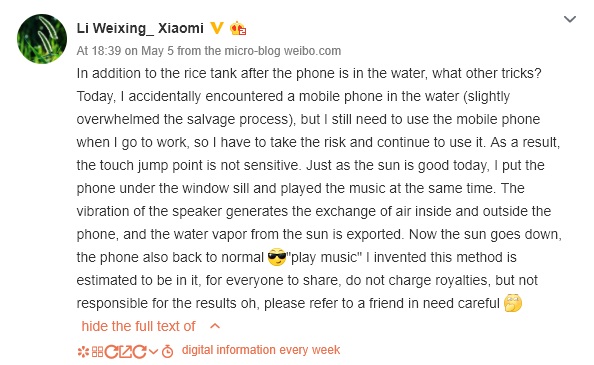Select hide the full text of link
Screen dimensions: 594x365
click(x=138, y=326)
